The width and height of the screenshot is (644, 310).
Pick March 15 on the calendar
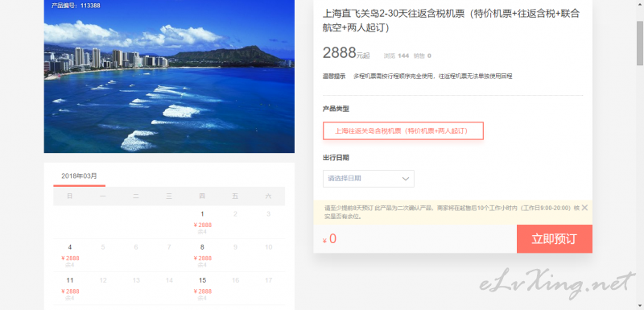tap(202, 288)
